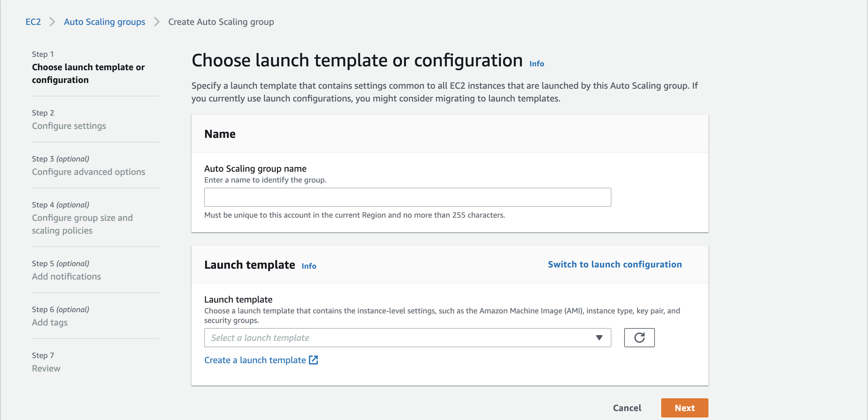Select Step 2 Configure settings
Viewport: 868px width, 420px height.
(x=69, y=126)
